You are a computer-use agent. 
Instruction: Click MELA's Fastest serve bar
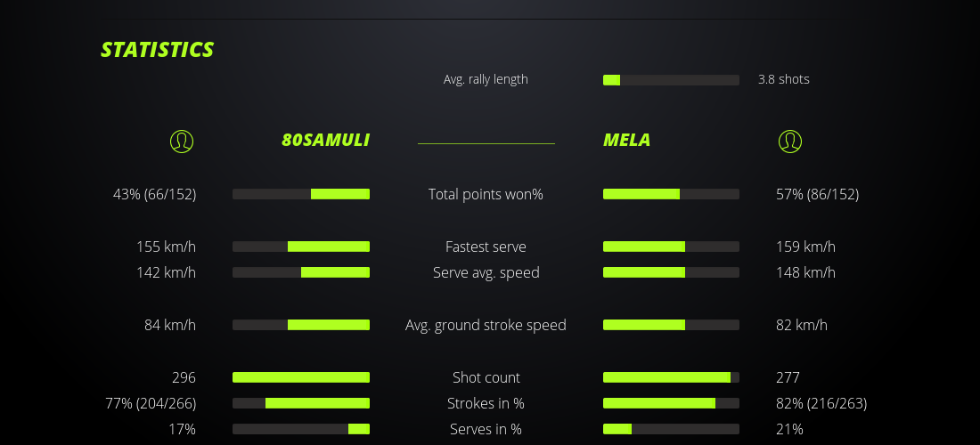(671, 247)
